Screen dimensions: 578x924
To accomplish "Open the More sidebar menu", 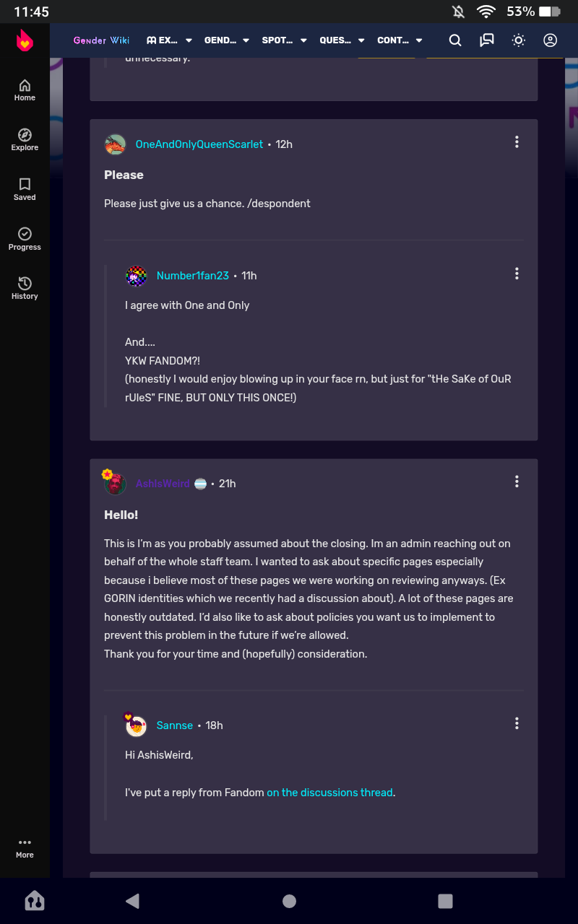I will pyautogui.click(x=25, y=848).
